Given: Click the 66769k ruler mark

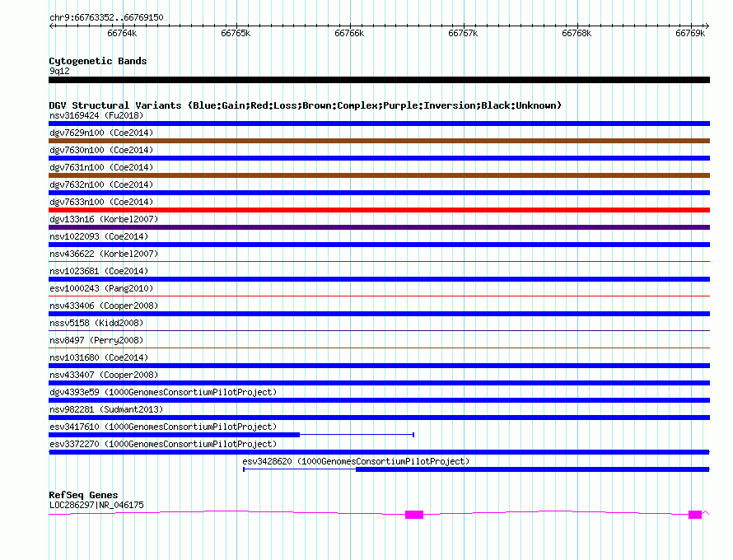Looking at the screenshot, I should 690,33.
